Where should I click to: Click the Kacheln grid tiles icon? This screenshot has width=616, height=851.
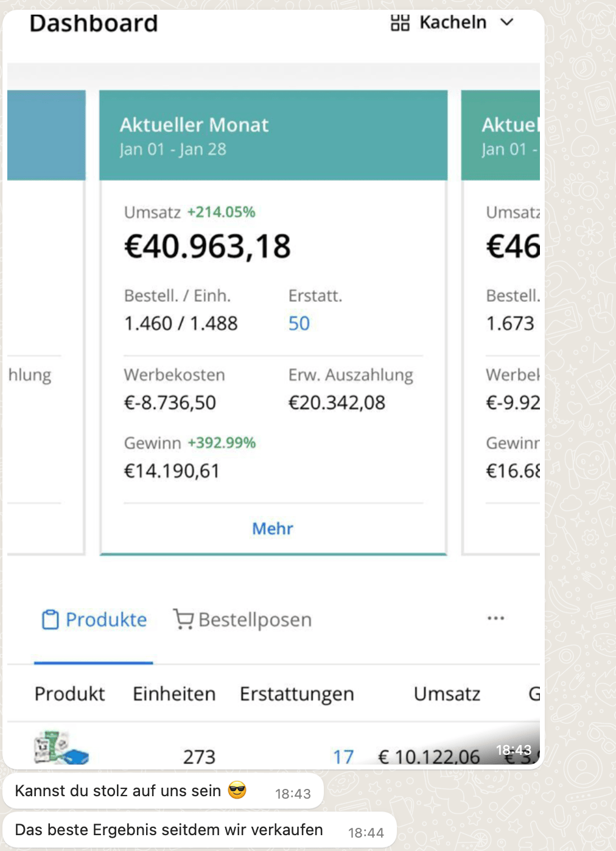[x=400, y=23]
